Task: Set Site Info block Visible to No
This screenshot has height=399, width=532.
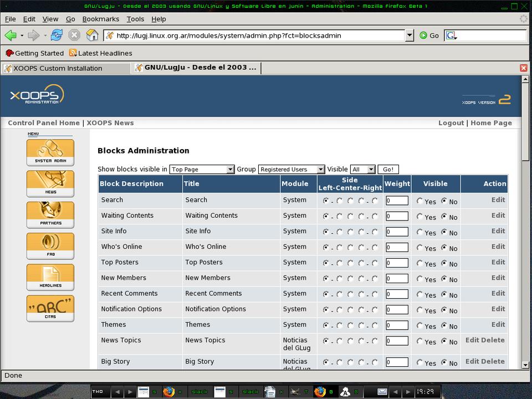Action: [444, 232]
